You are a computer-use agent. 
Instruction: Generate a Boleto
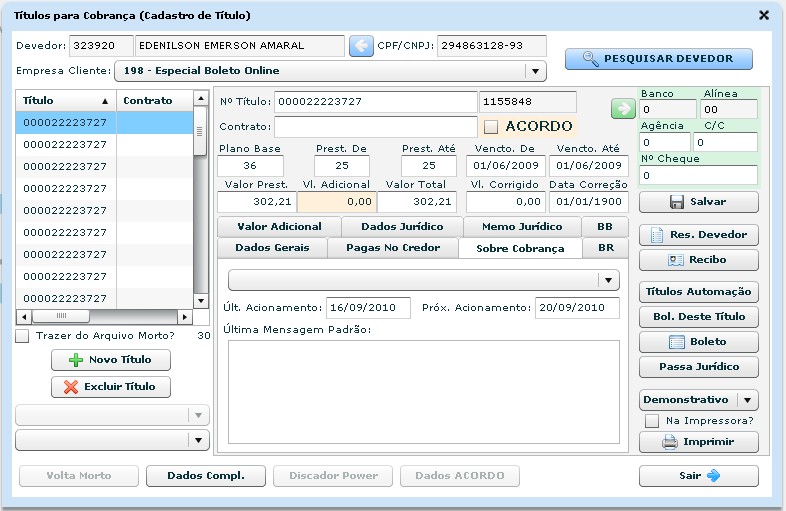coord(698,342)
